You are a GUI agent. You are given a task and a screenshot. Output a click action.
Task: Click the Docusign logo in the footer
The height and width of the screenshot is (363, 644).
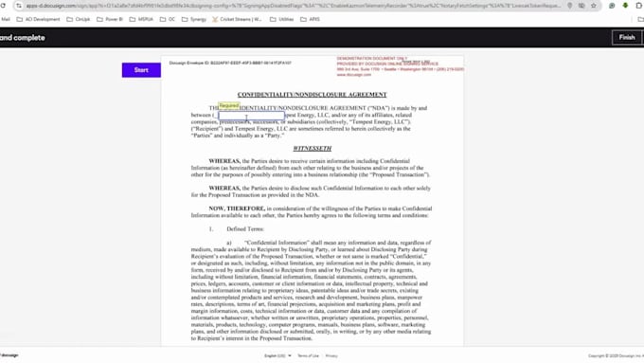click(9, 355)
